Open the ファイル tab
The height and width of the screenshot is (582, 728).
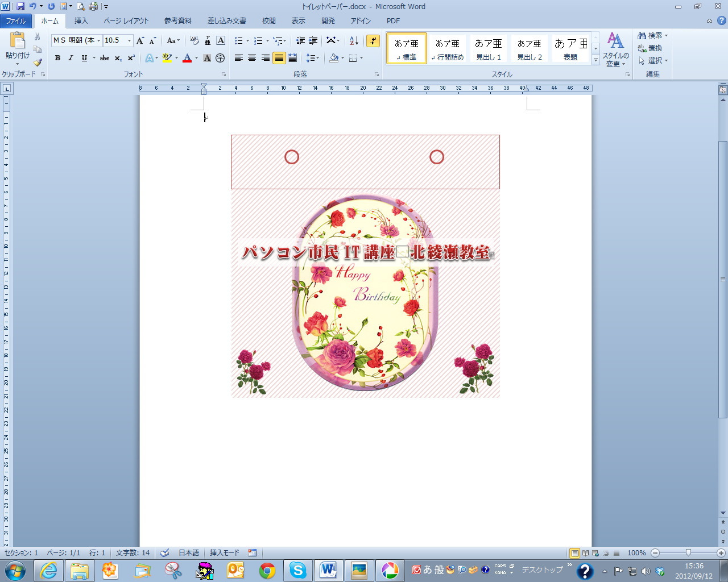point(16,21)
